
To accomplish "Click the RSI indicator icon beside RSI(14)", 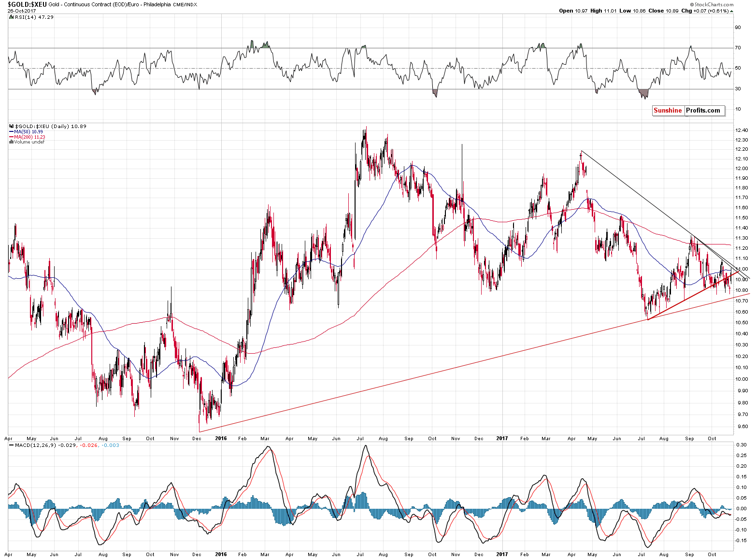I will coord(12,17).
